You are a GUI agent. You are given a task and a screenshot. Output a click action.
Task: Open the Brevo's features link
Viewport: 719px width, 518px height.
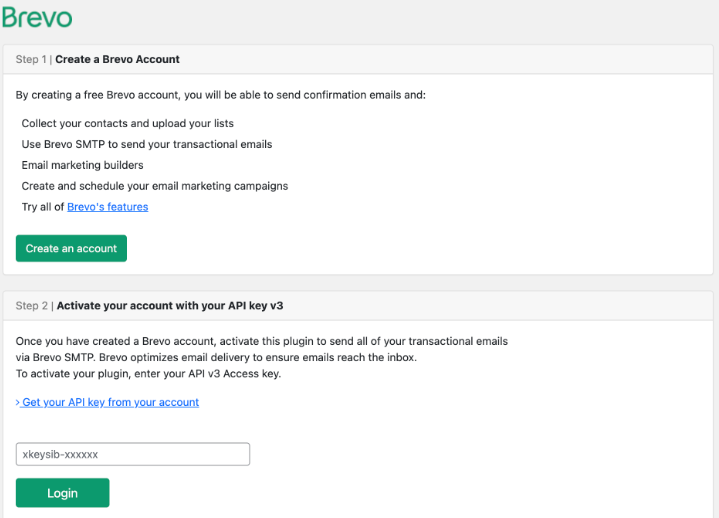[x=107, y=207]
